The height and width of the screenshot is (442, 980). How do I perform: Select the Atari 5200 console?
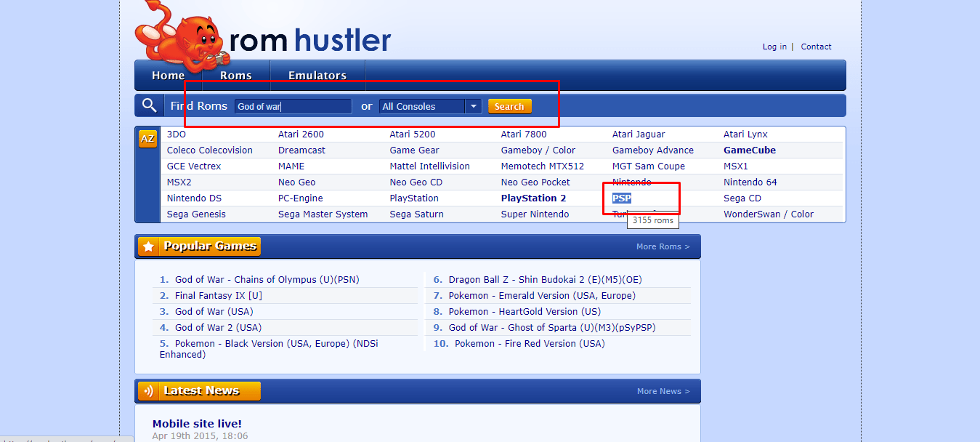413,134
